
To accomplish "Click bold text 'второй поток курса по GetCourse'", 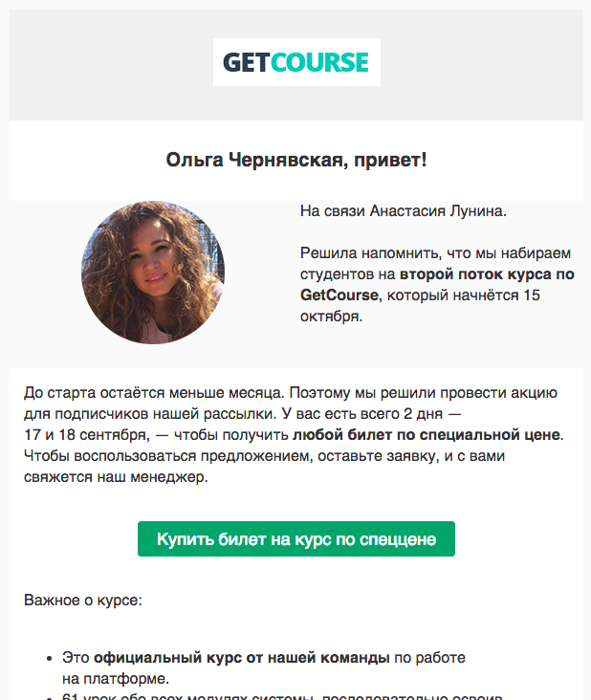I will click(437, 284).
